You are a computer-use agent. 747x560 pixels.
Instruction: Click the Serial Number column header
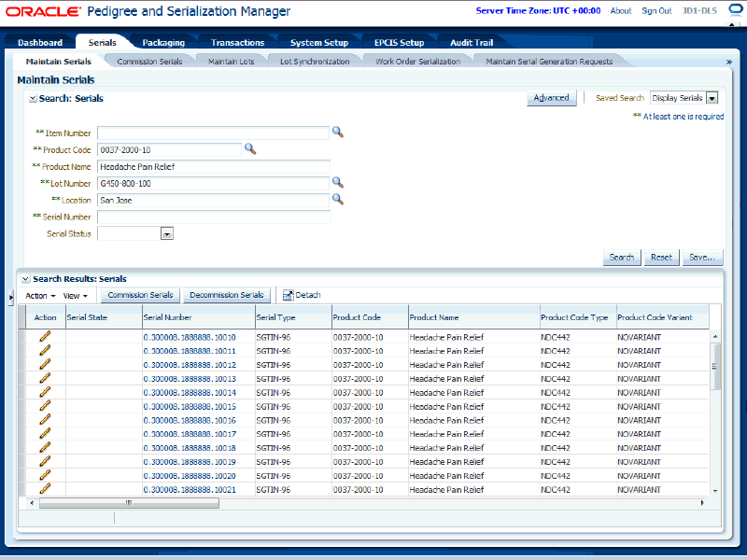(199, 317)
